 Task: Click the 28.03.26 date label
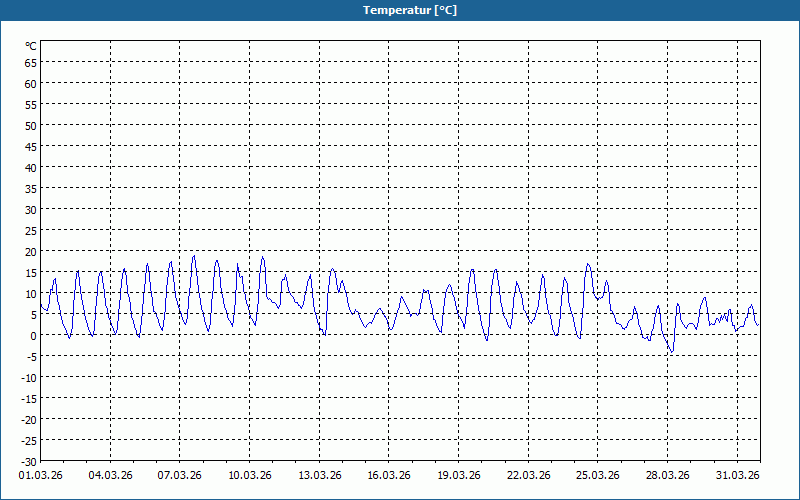pyautogui.click(x=668, y=475)
